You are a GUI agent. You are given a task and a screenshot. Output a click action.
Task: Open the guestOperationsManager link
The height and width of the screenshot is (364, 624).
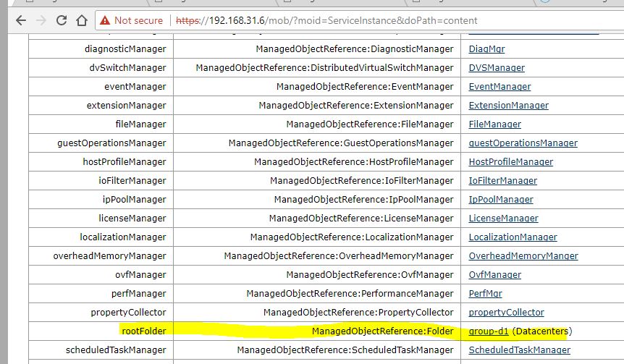point(523,143)
